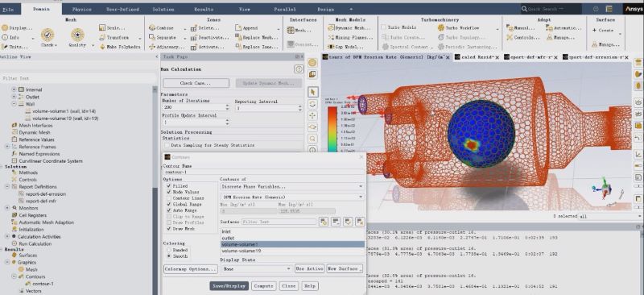Image resolution: width=644 pixels, height=295 pixels.
Task: Click the mesh Check icon
Action: (47, 35)
